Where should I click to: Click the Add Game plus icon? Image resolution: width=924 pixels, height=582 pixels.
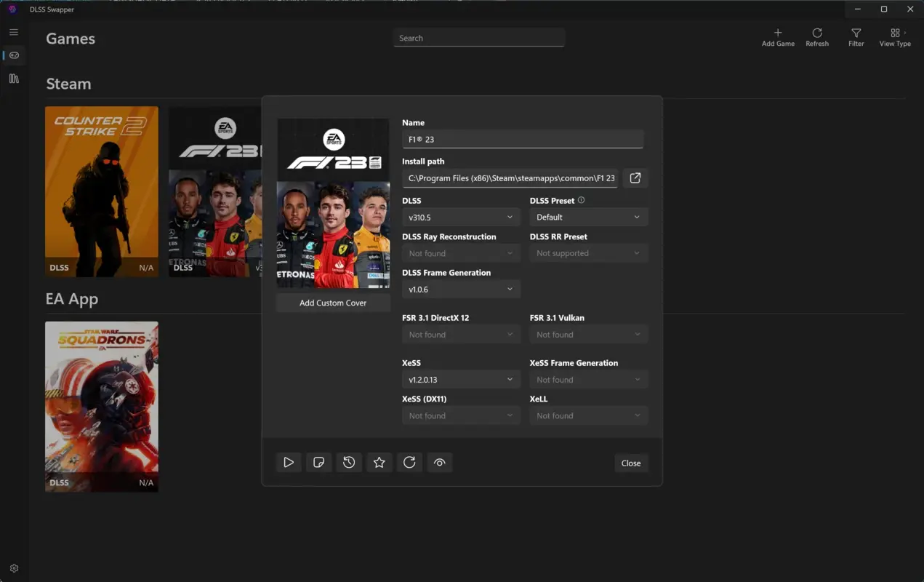[778, 37]
